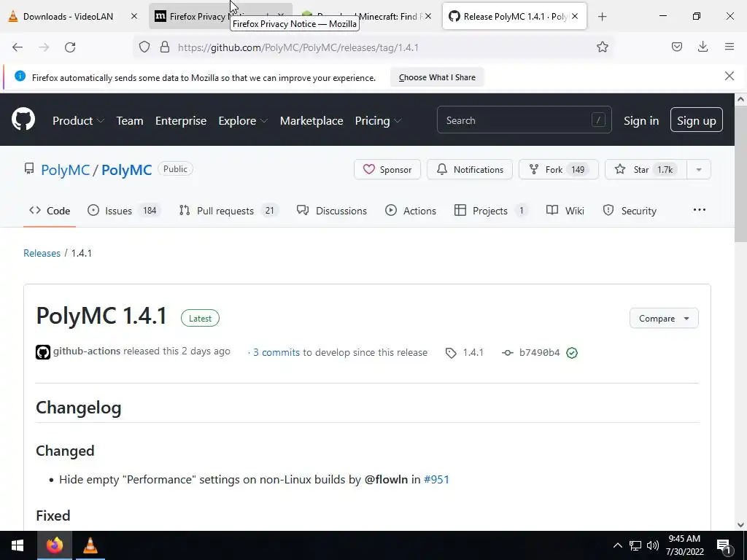The image size is (747, 560).
Task: Expand the Explore dropdown menu
Action: pos(243,120)
